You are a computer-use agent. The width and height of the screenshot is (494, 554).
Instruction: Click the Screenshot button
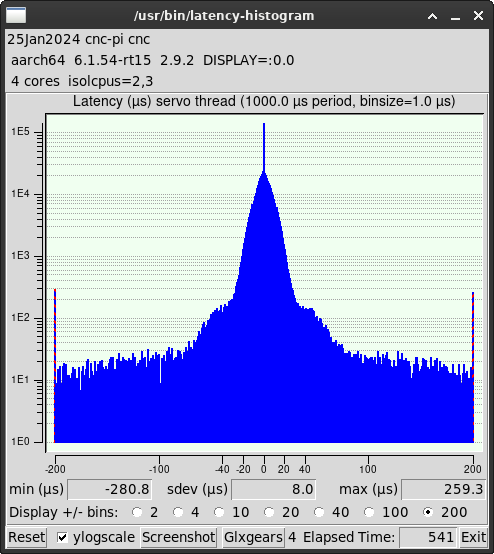point(178,537)
